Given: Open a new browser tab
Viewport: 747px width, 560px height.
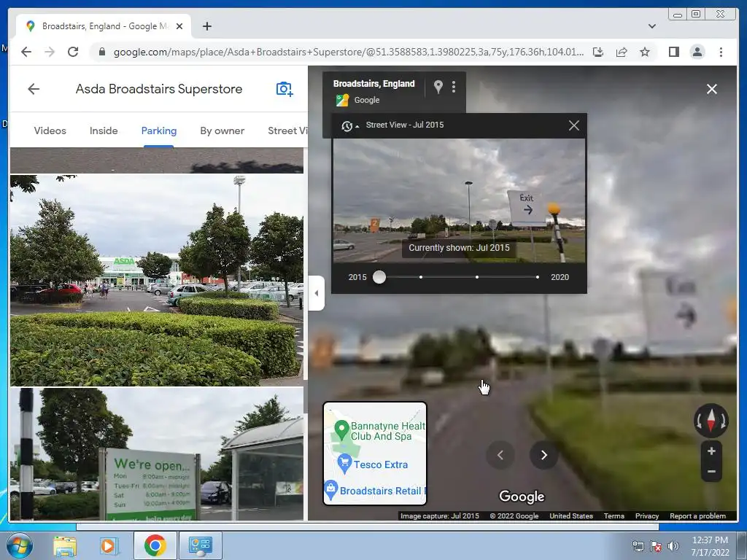Looking at the screenshot, I should 206,26.
